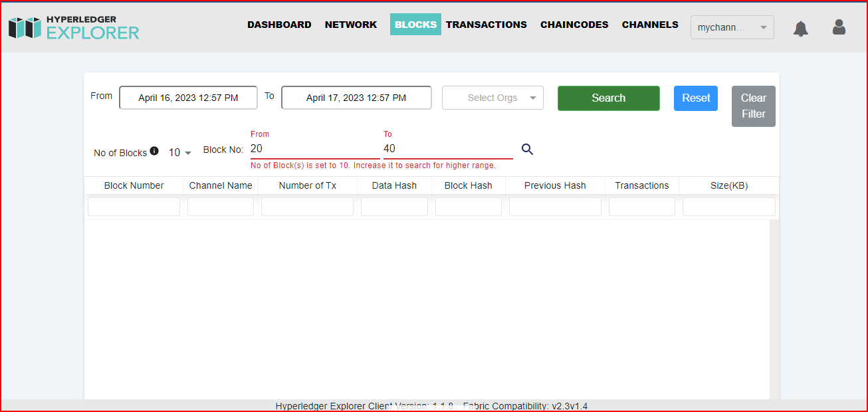Viewport: 868px width, 412px height.
Task: Go to the Dashboard tab
Action: [x=279, y=25]
